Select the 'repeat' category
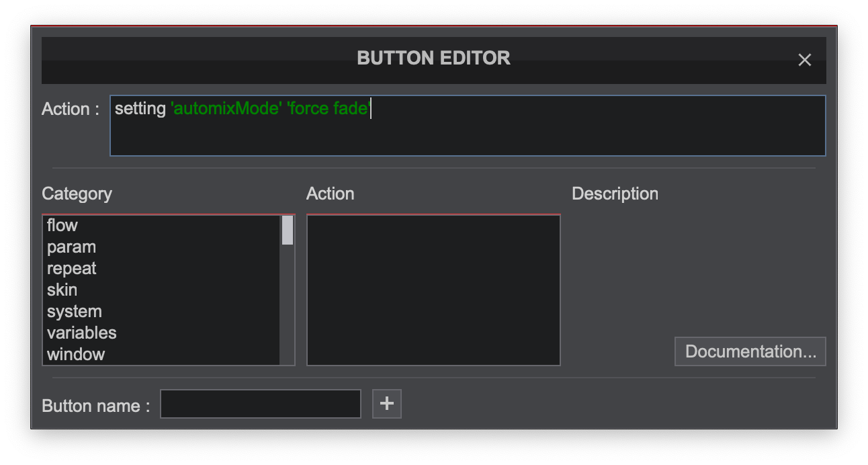Image resolution: width=868 pixels, height=465 pixels. point(161,268)
